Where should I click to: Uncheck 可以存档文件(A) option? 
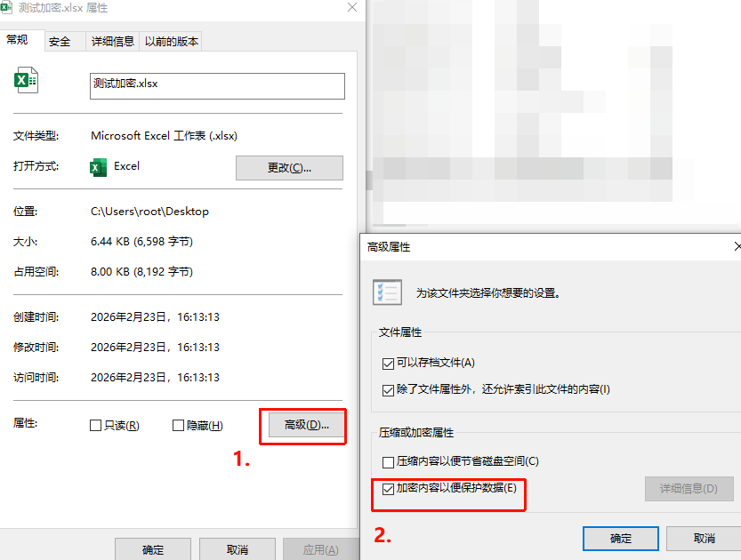pyautogui.click(x=388, y=364)
